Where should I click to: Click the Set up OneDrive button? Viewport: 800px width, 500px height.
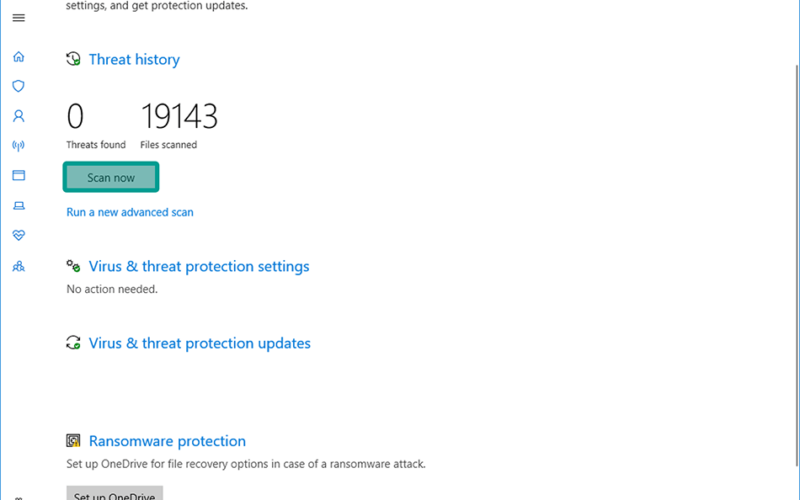[114, 493]
